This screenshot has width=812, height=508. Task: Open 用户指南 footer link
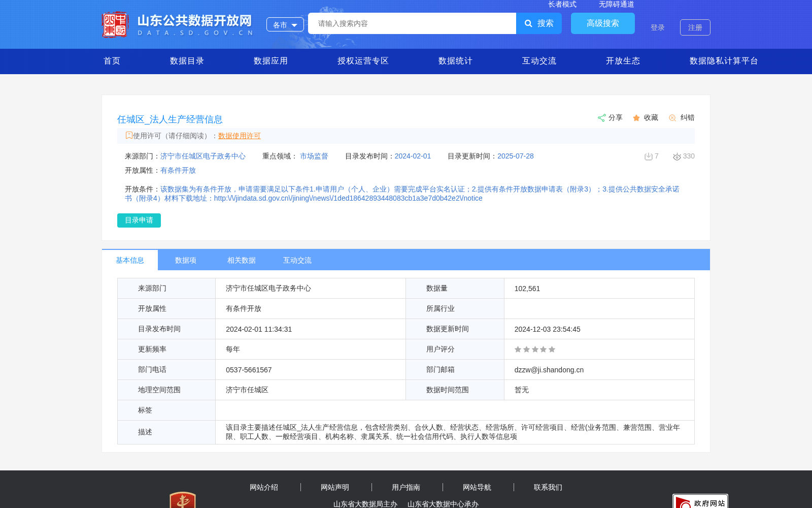coord(406,487)
